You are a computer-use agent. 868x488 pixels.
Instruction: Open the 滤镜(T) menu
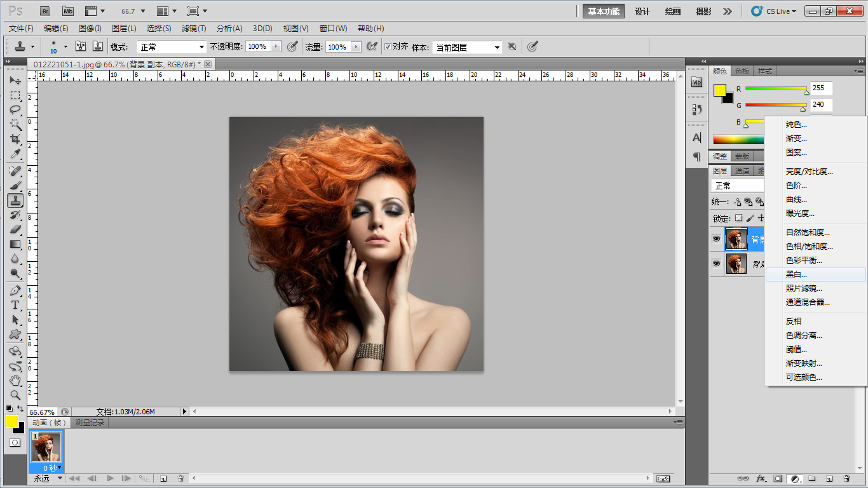coord(194,29)
